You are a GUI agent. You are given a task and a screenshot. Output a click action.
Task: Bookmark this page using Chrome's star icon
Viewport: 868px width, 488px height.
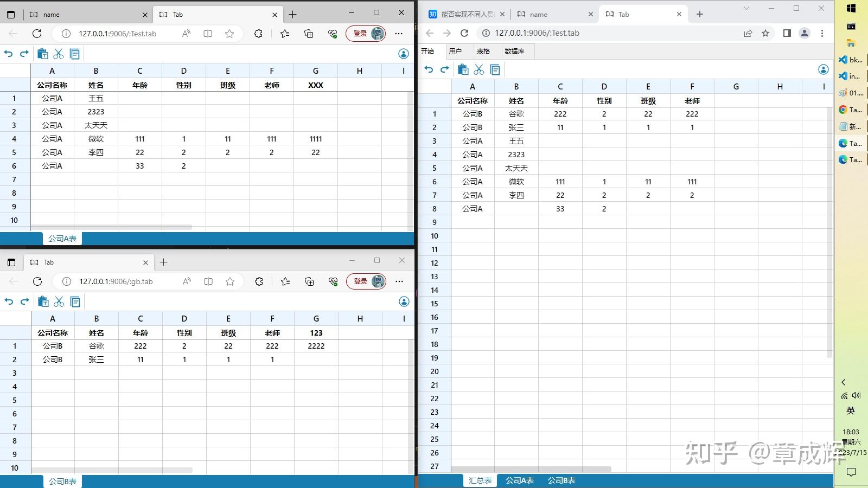pyautogui.click(x=765, y=33)
